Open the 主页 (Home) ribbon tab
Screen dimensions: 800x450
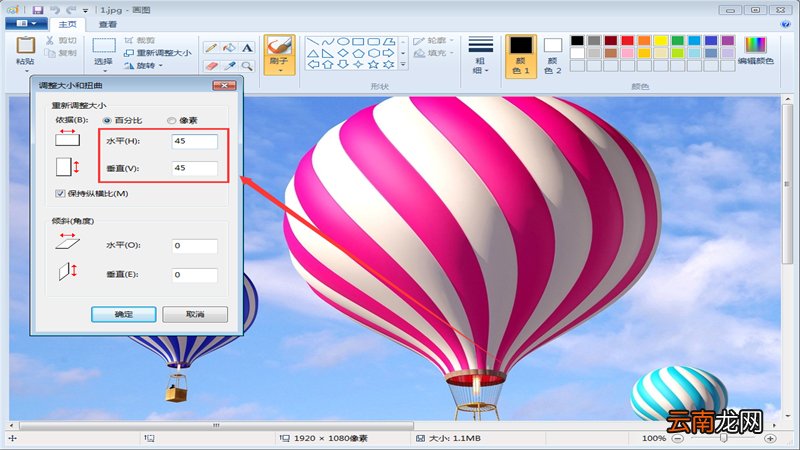68,24
